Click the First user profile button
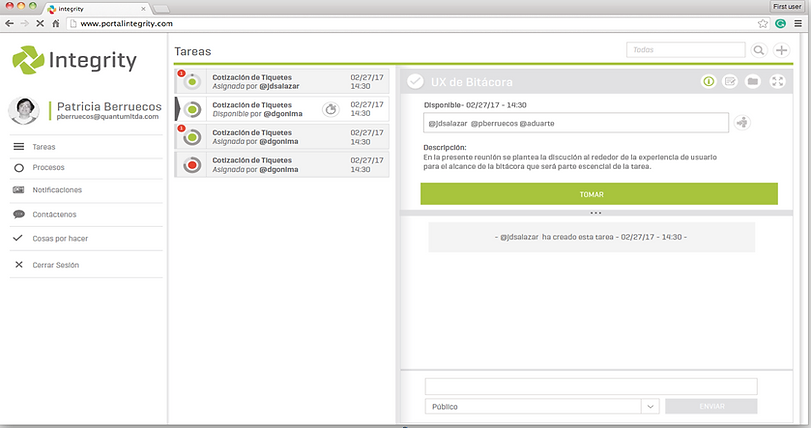This screenshot has width=811, height=428. tap(787, 6)
